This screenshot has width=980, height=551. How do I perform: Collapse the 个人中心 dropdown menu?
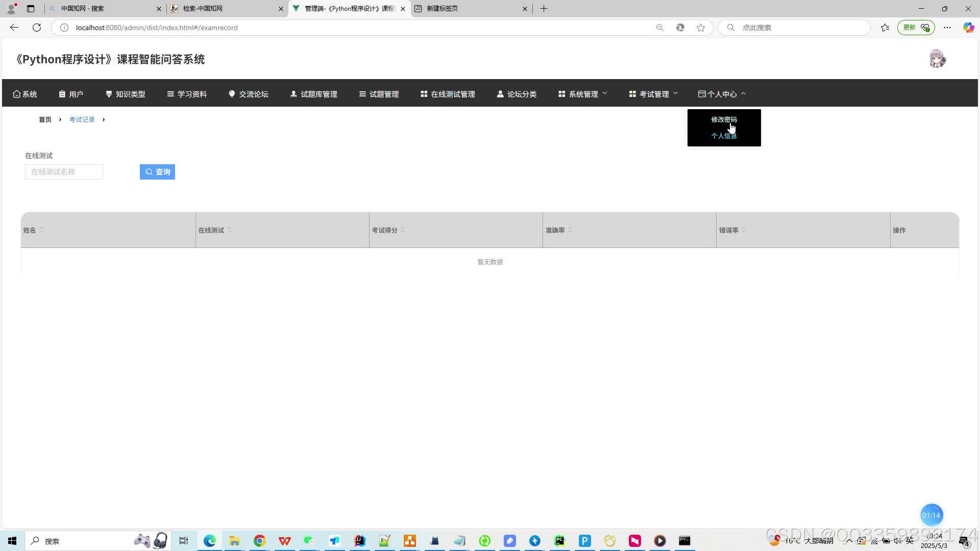[722, 94]
